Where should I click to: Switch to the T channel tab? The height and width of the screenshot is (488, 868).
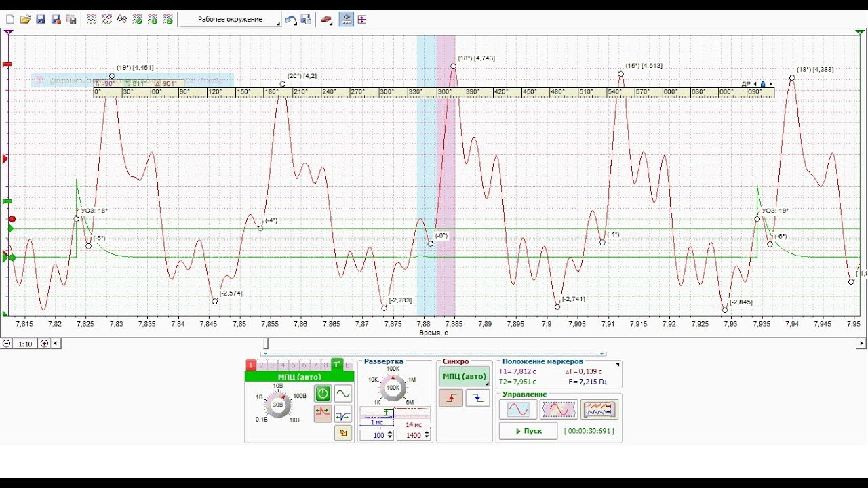click(x=336, y=365)
